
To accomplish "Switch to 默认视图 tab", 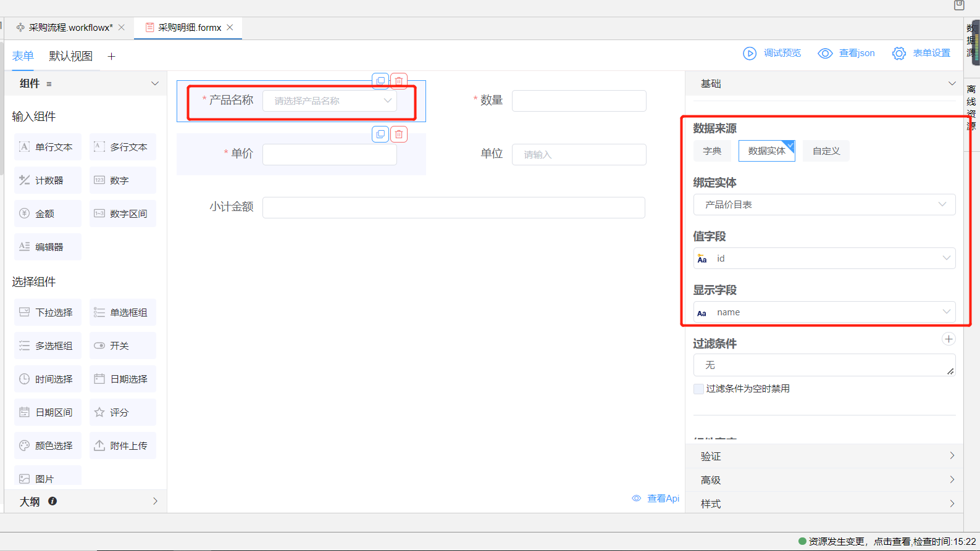I will coord(71,56).
